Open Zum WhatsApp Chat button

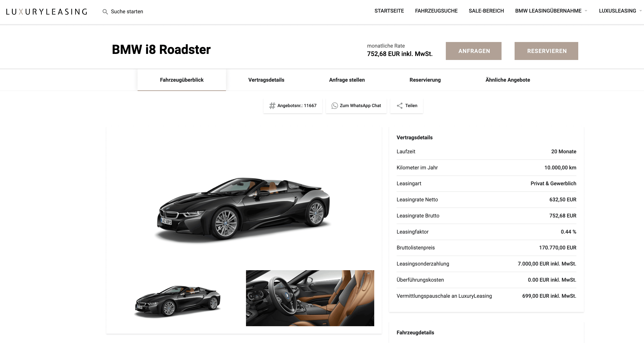(356, 105)
